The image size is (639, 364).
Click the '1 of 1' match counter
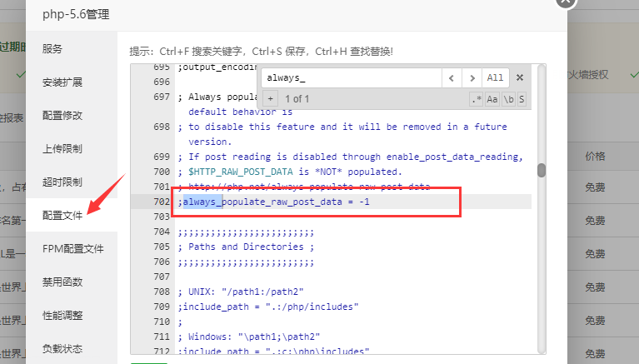[x=297, y=98]
